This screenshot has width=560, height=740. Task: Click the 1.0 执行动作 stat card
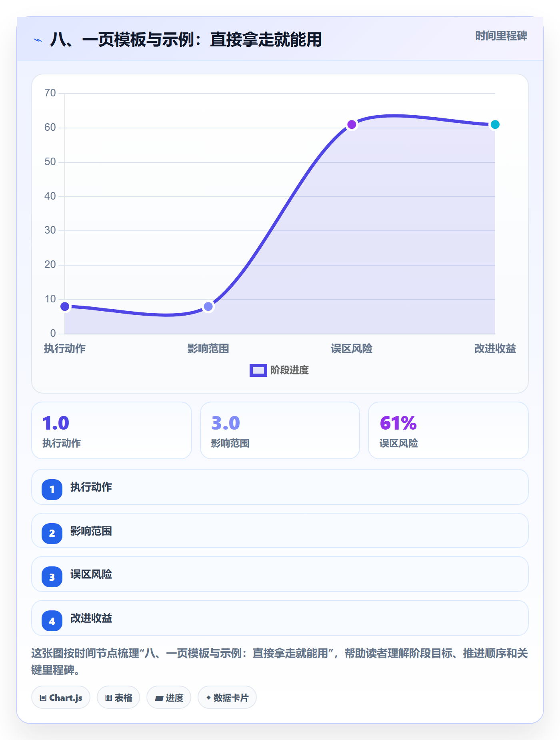[112, 430]
